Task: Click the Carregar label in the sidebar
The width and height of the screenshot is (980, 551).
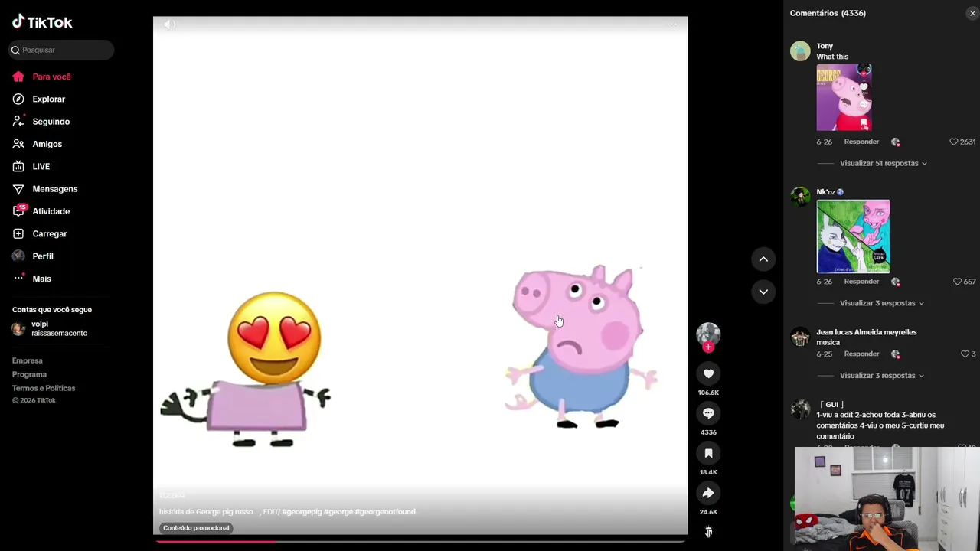Action: pyautogui.click(x=50, y=234)
